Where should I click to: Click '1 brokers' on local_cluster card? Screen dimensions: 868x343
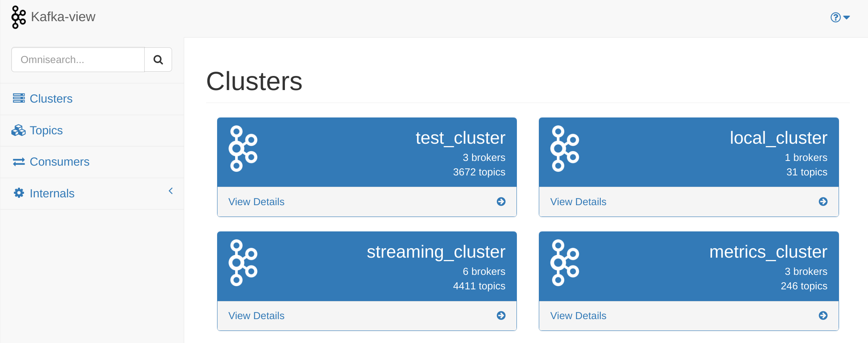pos(806,157)
